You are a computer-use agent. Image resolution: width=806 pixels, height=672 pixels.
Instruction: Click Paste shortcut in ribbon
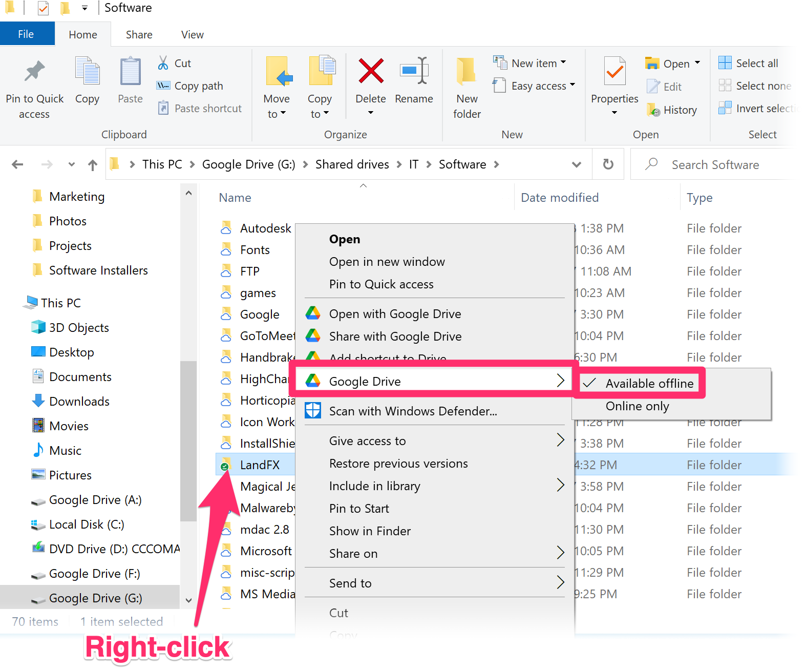(x=200, y=108)
